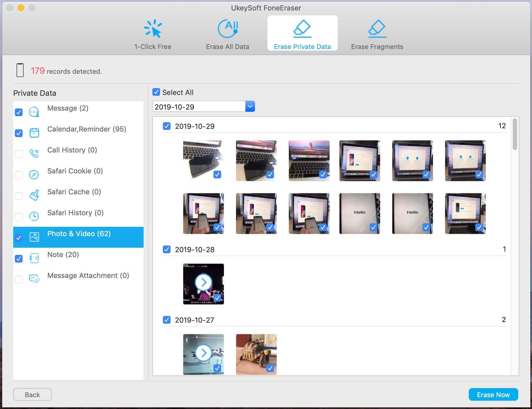Click the Back button

32,395
